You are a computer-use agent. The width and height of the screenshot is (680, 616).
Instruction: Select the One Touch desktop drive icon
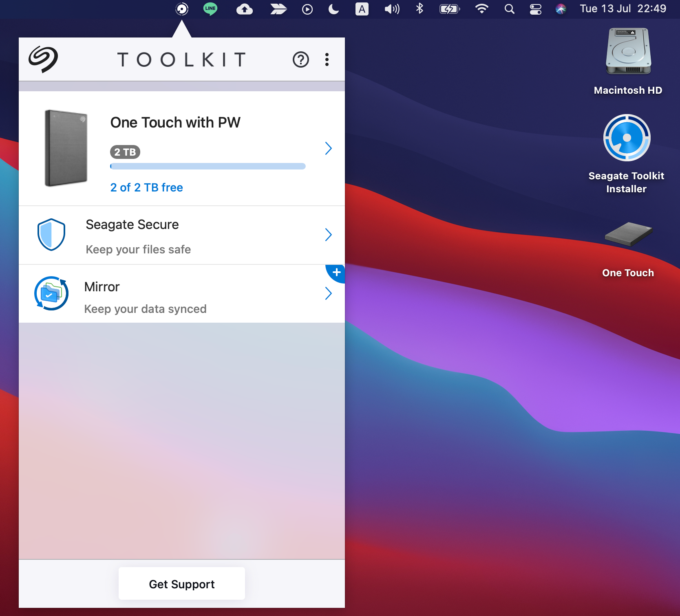(x=628, y=235)
